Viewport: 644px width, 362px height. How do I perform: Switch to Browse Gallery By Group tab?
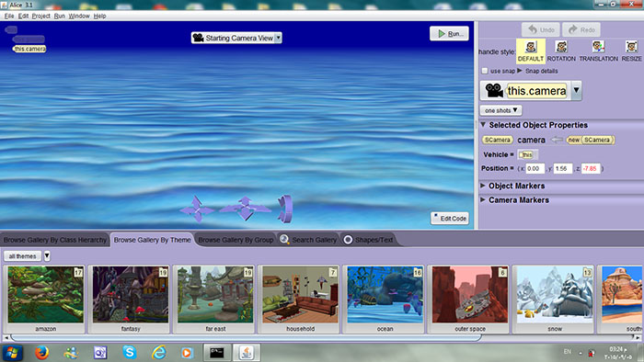[236, 240]
